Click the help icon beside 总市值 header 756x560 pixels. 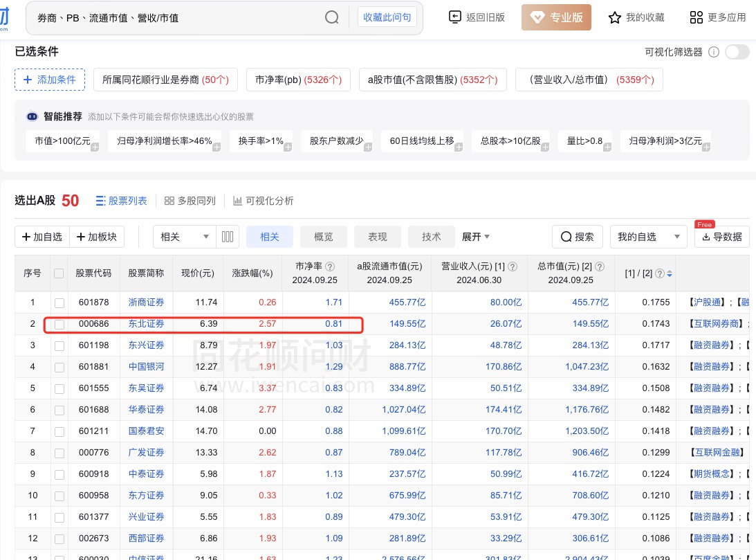600,267
